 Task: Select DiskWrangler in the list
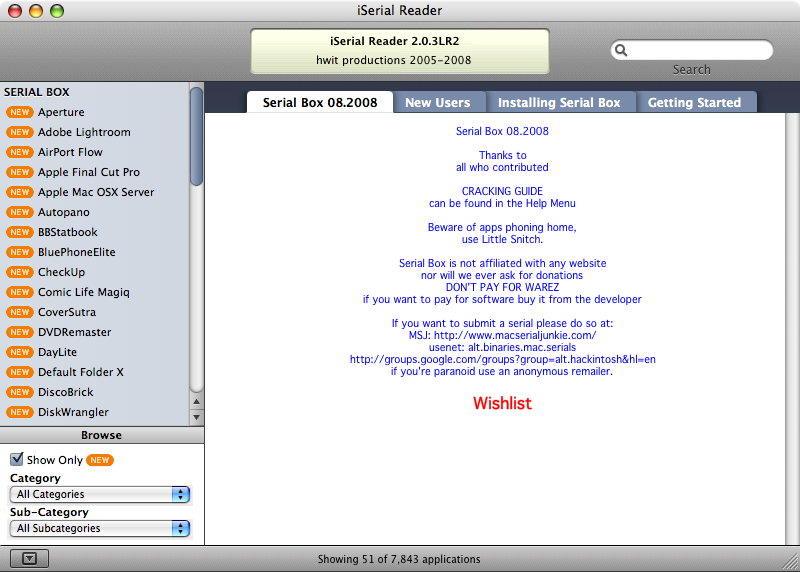[94, 412]
